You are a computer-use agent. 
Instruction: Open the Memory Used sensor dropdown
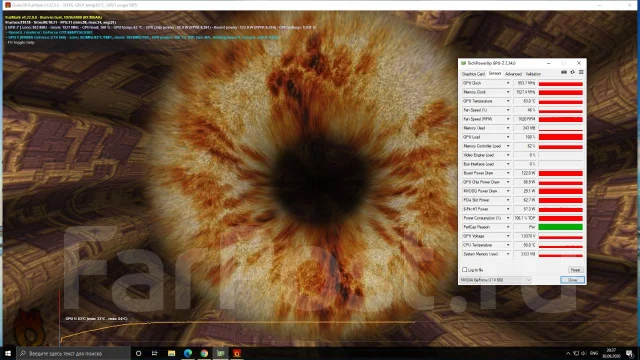pos(508,128)
